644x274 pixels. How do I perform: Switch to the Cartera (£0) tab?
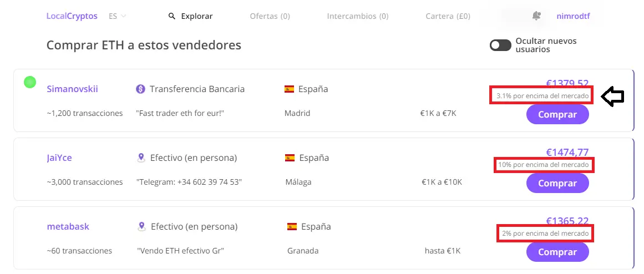pos(448,16)
